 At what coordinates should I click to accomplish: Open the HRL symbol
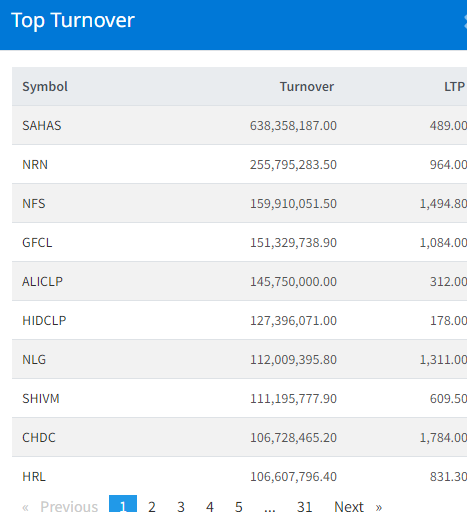click(34, 477)
